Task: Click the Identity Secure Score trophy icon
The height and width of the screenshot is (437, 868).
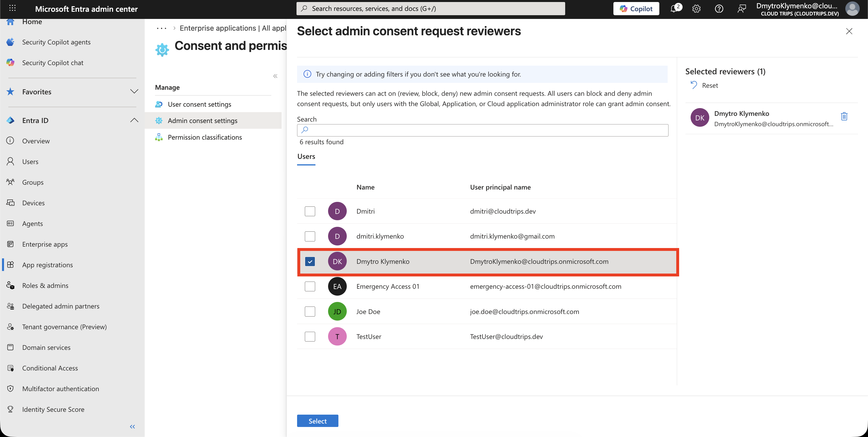Action: pos(10,409)
